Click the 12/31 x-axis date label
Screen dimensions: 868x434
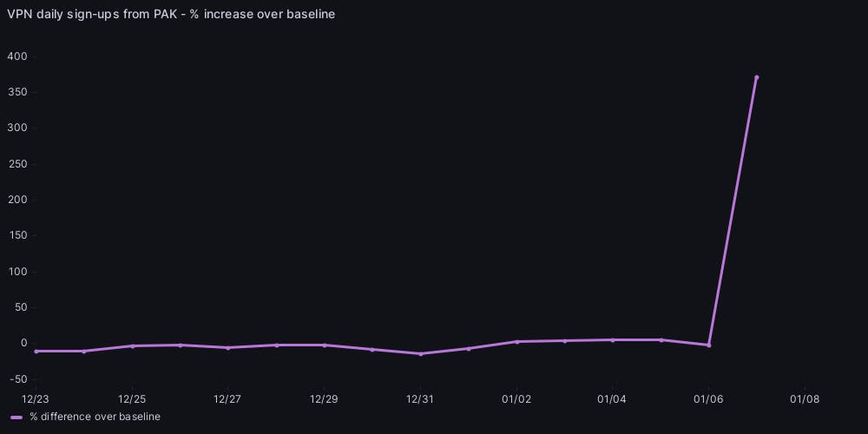420,399
